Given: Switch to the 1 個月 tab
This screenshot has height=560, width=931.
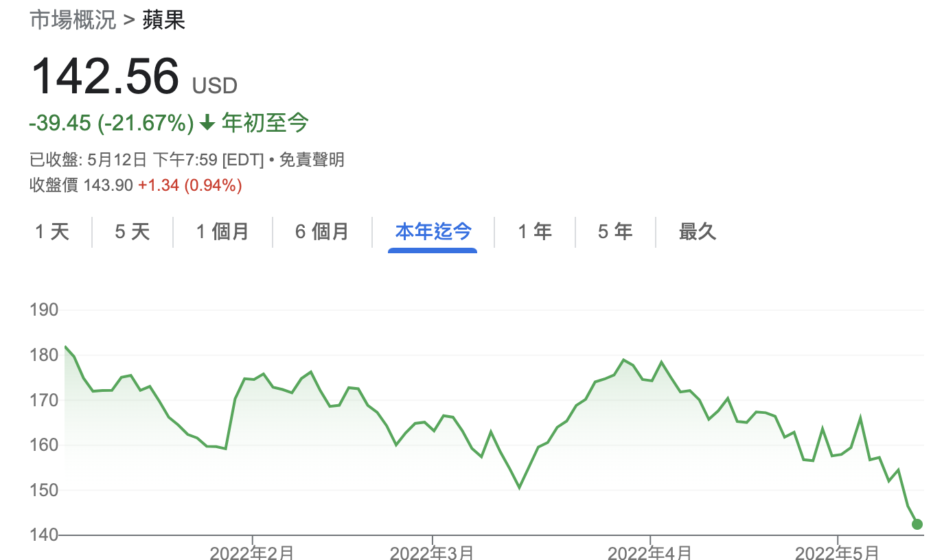Looking at the screenshot, I should coord(222,232).
